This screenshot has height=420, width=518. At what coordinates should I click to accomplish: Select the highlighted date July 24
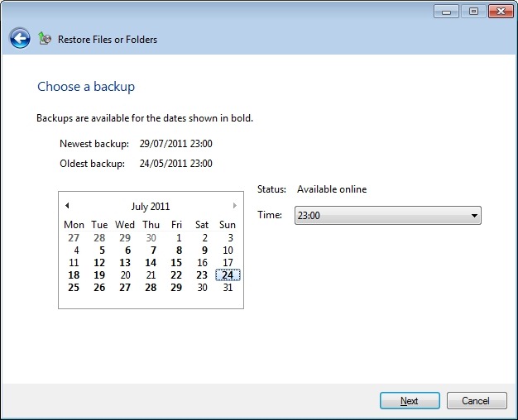pos(228,275)
